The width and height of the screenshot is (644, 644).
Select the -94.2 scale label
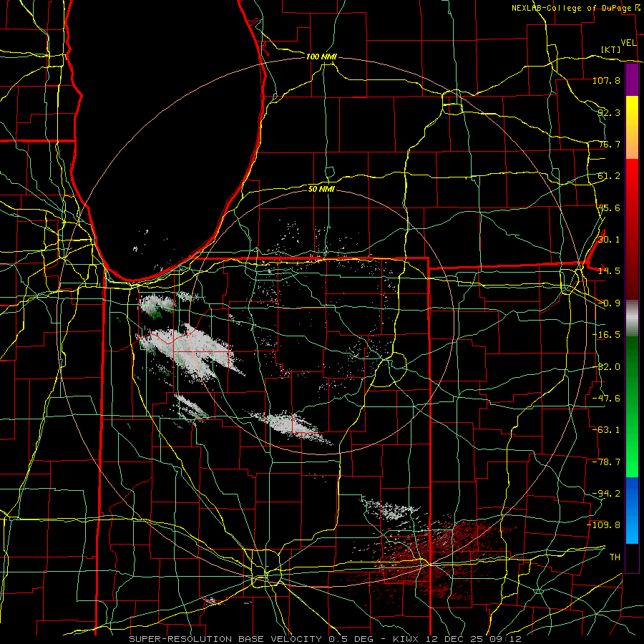coord(606,493)
